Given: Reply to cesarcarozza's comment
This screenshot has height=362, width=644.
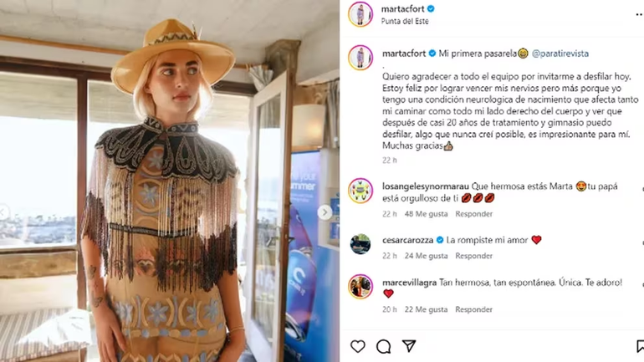Looking at the screenshot, I should 473,256.
